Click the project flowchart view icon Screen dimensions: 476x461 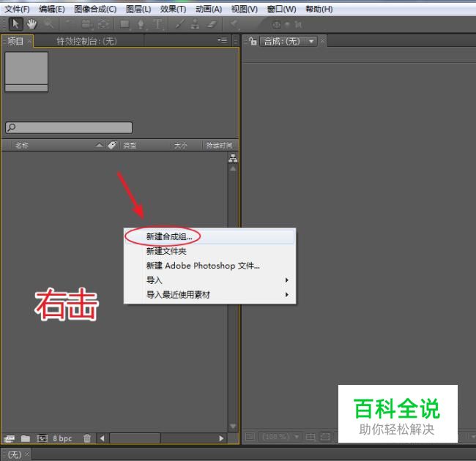click(x=233, y=158)
